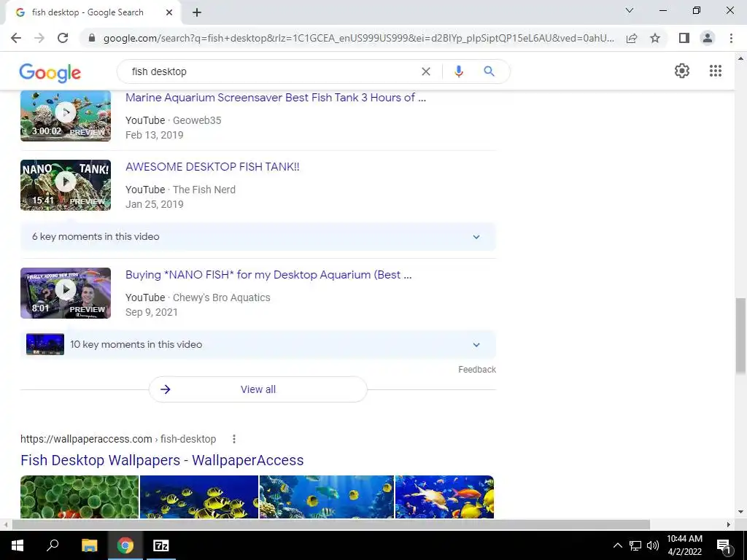Viewport: 747px width, 560px height.
Task: Reload the current page
Action: (63, 38)
